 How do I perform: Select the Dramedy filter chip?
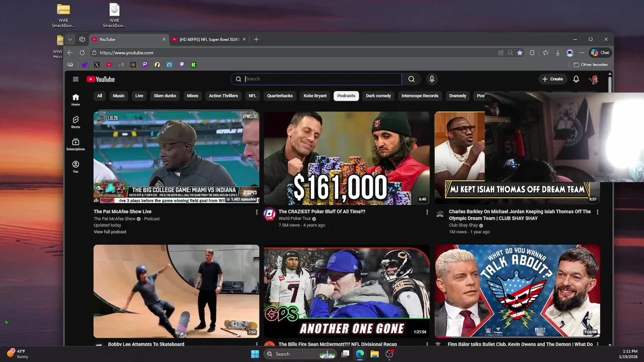pos(458,96)
